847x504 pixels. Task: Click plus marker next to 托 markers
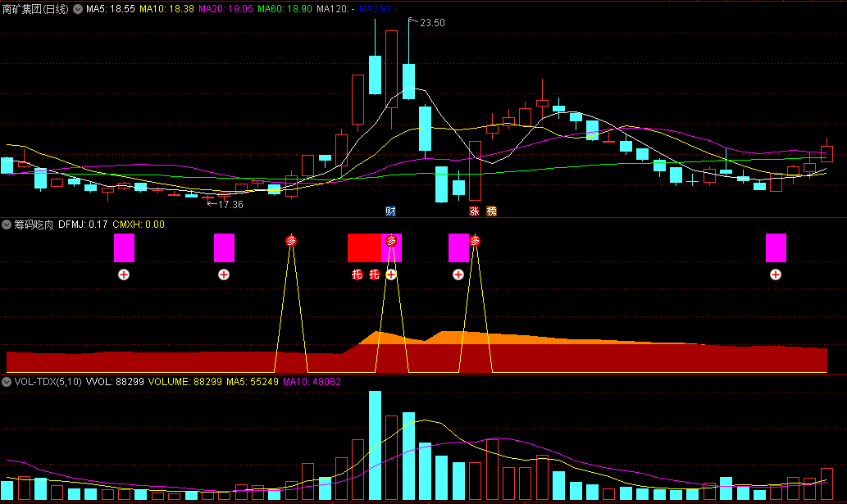click(x=391, y=275)
